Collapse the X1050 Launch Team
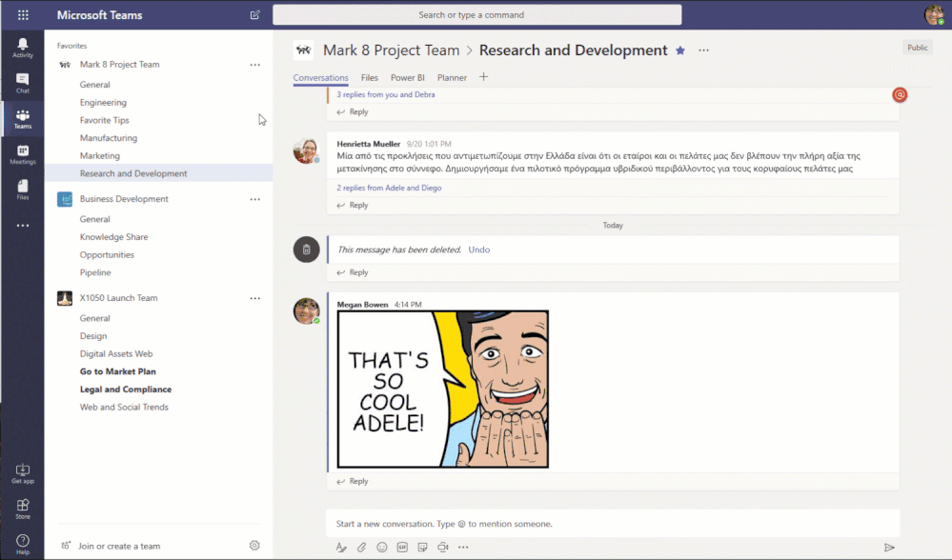The image size is (952, 560). pyautogui.click(x=118, y=298)
